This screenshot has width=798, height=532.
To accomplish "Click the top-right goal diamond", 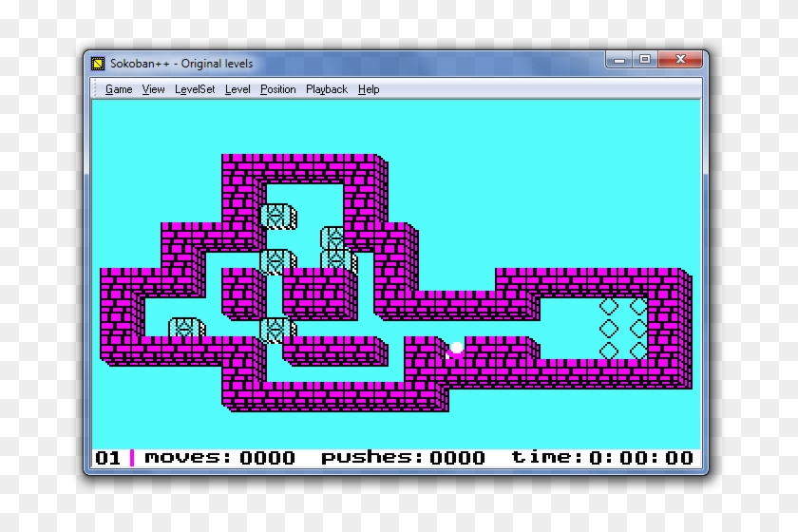I will [637, 306].
